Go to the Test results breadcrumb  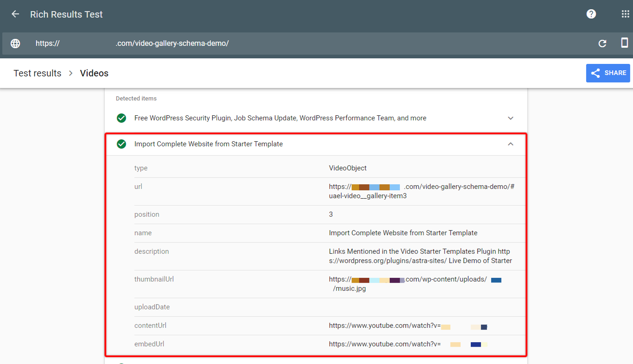coord(38,73)
